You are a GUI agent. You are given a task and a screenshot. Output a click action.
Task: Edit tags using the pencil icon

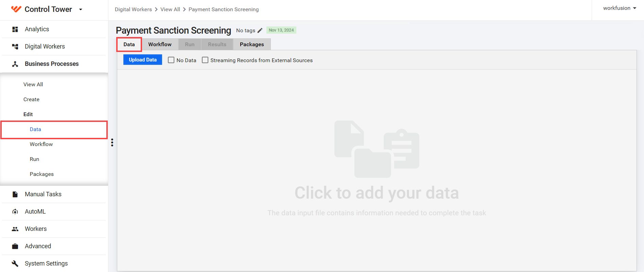tap(260, 31)
